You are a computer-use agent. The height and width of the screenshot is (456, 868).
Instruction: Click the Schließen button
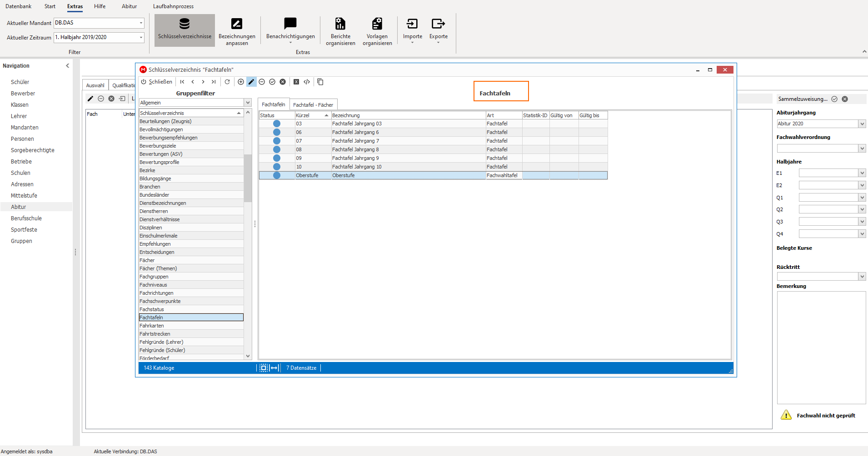(157, 82)
